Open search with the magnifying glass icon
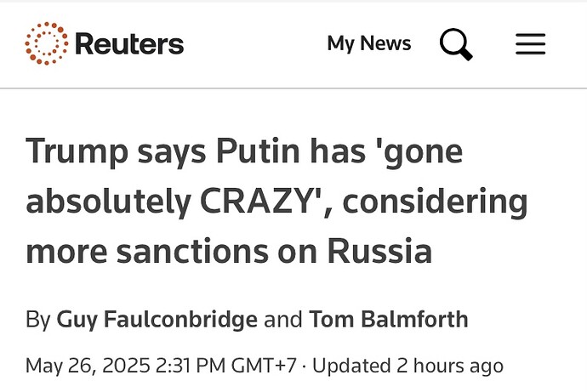This screenshot has height=392, width=587. [456, 43]
